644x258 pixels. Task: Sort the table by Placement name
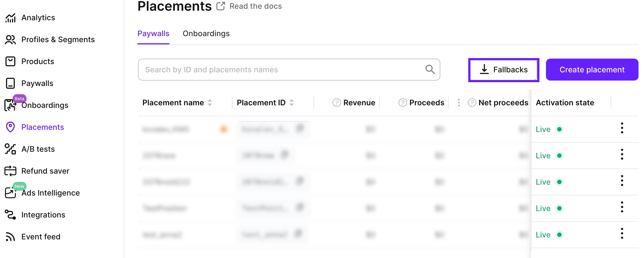click(x=210, y=102)
